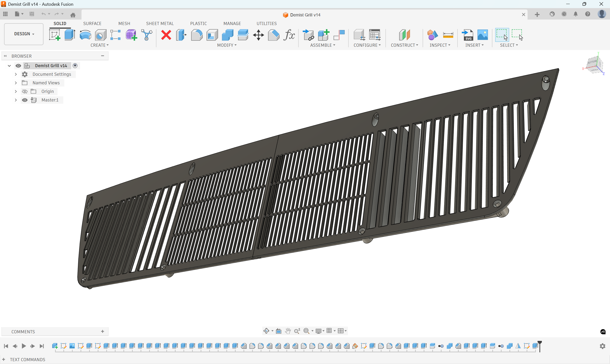Open the Move/Copy tool
Screen dimensions: 610x364
coord(258,35)
